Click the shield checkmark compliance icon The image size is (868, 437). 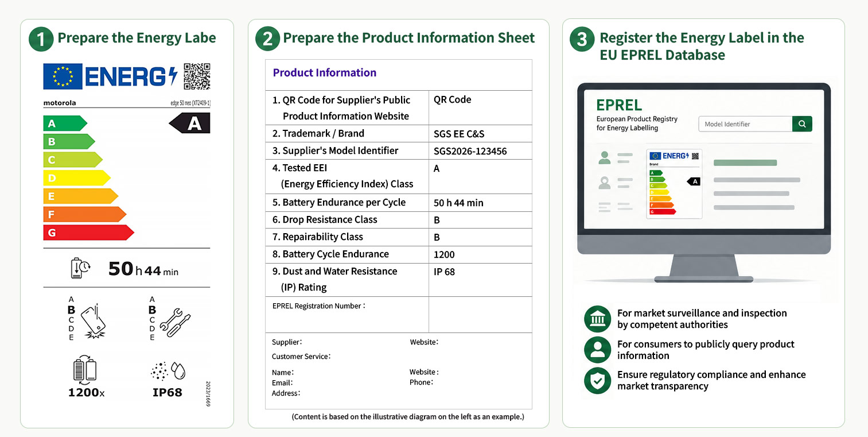[597, 380]
